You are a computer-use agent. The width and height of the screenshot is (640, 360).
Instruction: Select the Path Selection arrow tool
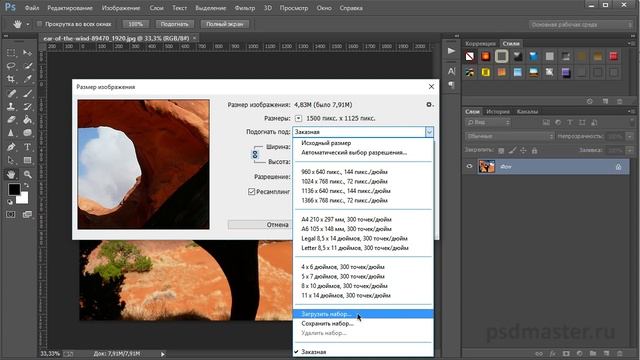click(11, 160)
